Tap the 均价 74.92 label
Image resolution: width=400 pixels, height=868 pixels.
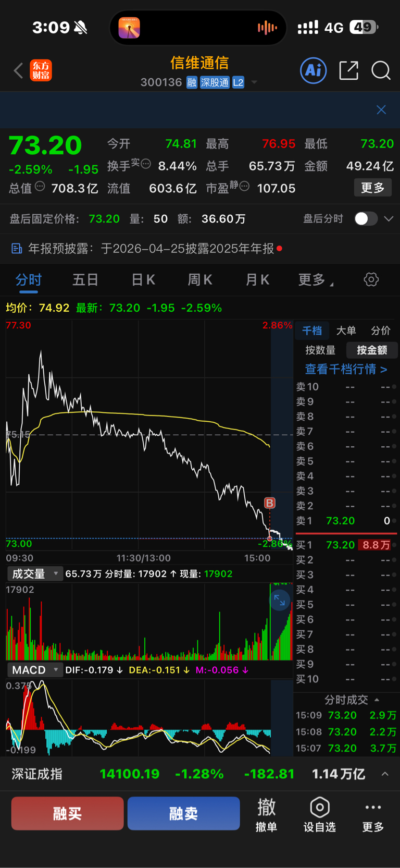coord(37,308)
